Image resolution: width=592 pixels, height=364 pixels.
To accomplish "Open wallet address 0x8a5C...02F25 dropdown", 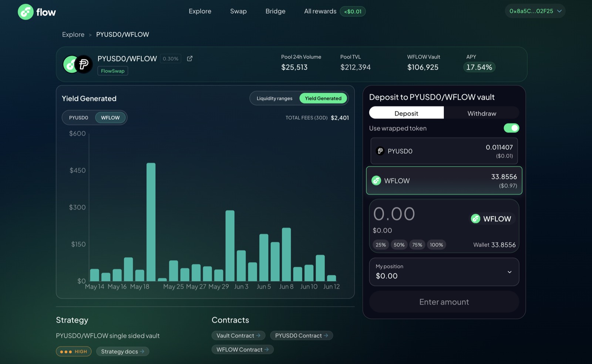I will (535, 11).
